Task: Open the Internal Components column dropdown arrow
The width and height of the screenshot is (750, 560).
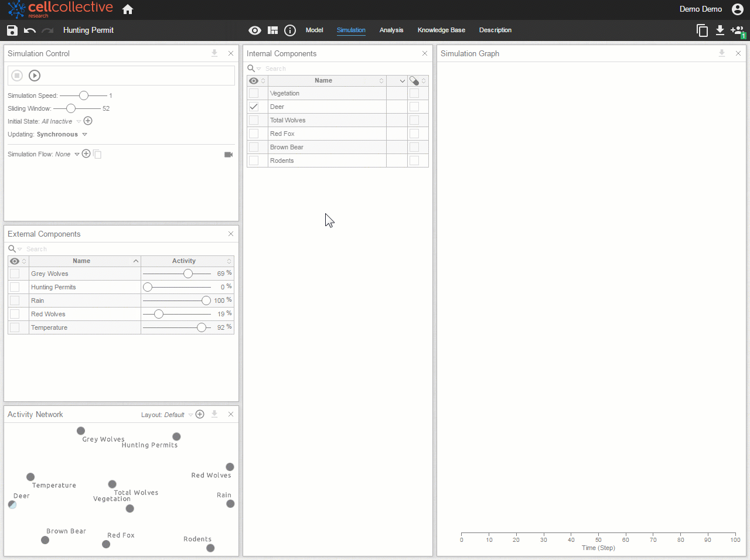Action: 403,81
